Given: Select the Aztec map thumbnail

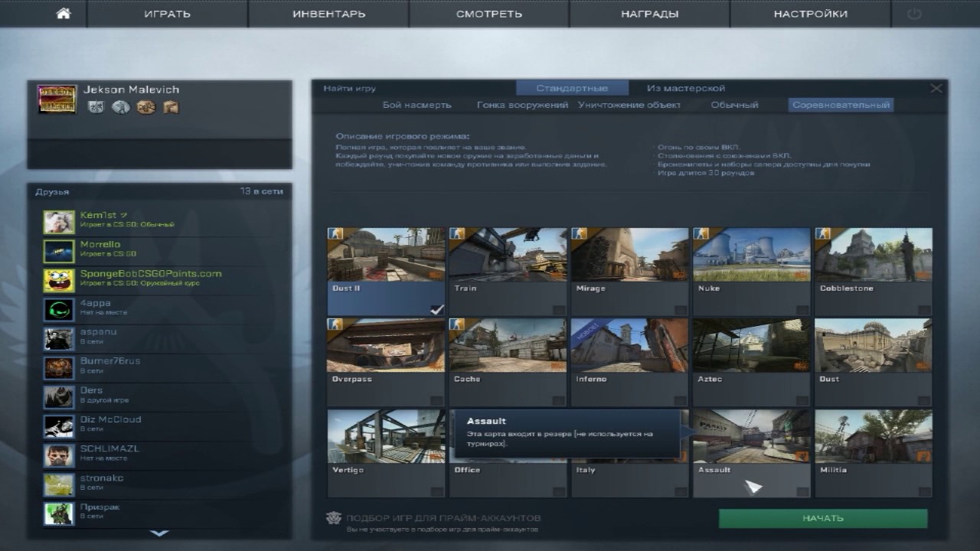Looking at the screenshot, I should click(x=752, y=345).
